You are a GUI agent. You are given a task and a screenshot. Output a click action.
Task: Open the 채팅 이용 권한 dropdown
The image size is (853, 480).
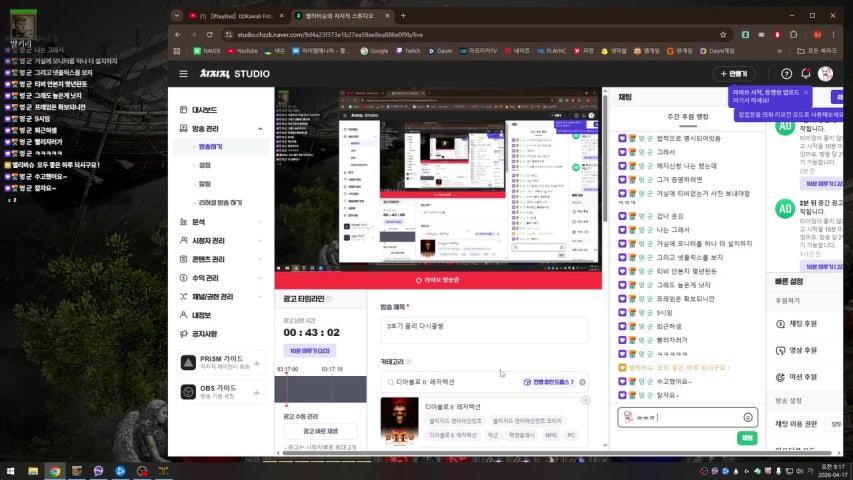pos(836,424)
